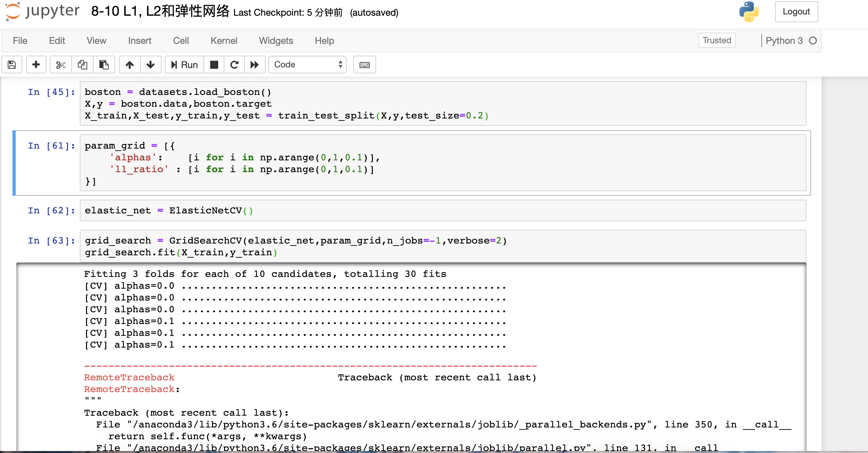The height and width of the screenshot is (453, 868).
Task: Click the In [63] prompt
Action: point(52,241)
